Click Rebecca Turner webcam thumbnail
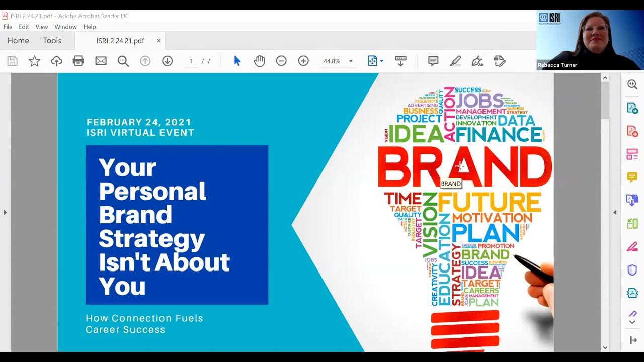 [590, 40]
